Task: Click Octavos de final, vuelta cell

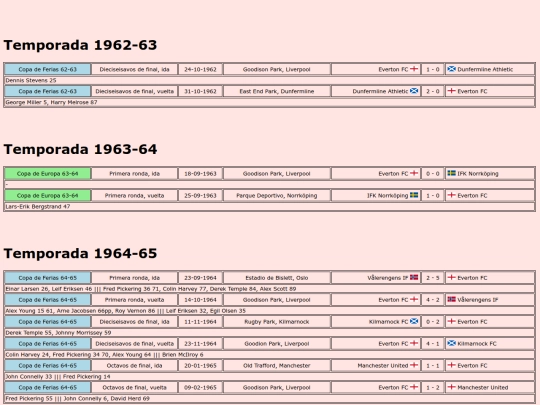Action: pyautogui.click(x=134, y=387)
